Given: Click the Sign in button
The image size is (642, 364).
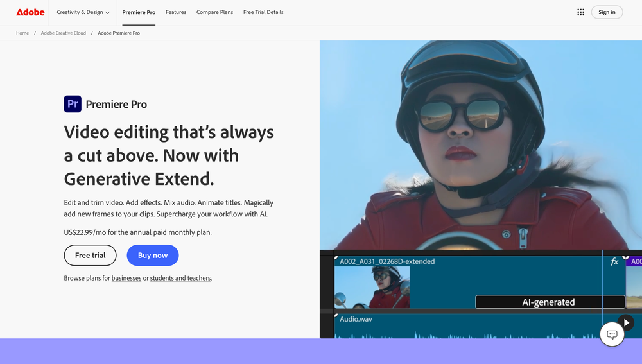Looking at the screenshot, I should 607,12.
